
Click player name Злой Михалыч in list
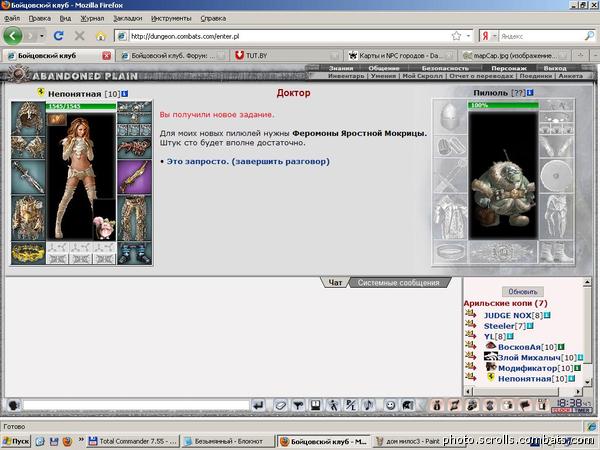click(529, 357)
